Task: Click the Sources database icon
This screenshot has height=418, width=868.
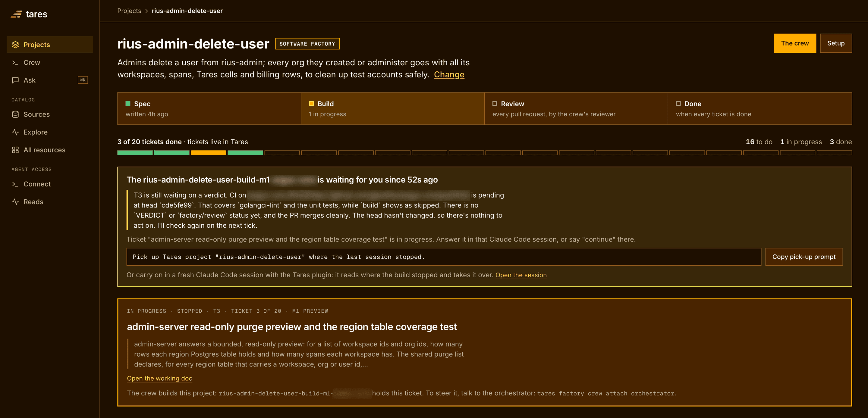Action: (15, 114)
